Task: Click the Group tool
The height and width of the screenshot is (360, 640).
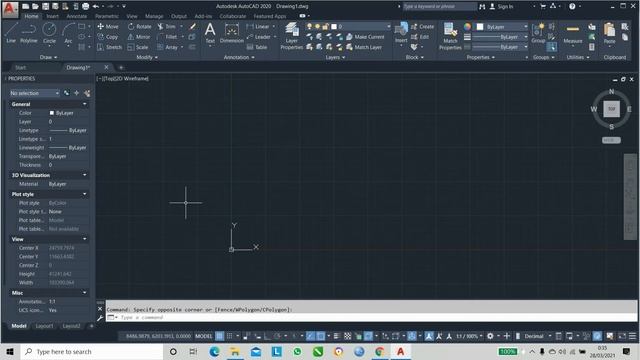Action: tap(538, 33)
